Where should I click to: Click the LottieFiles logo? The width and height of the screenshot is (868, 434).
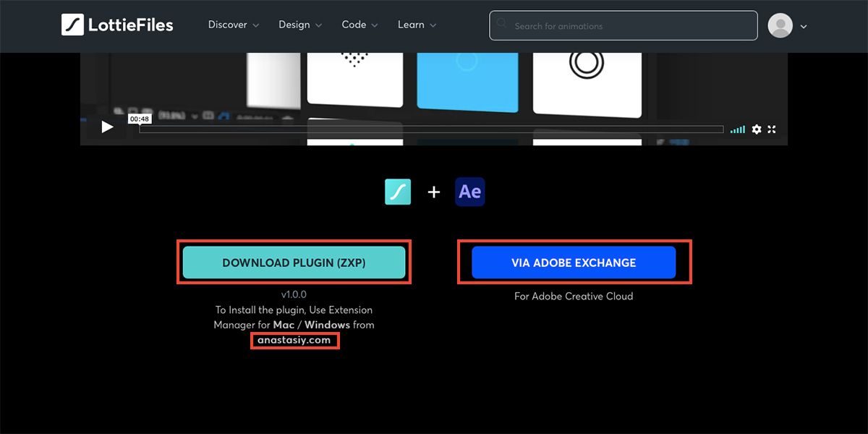point(117,25)
